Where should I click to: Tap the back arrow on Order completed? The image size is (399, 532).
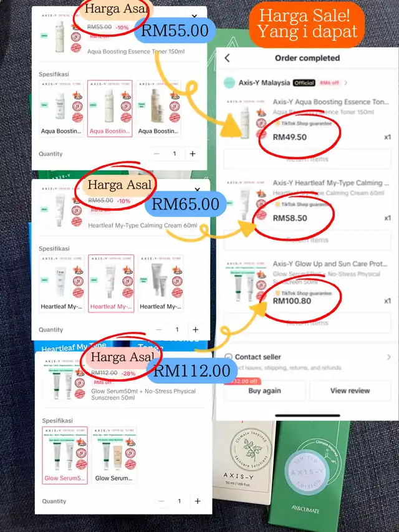pos(227,58)
